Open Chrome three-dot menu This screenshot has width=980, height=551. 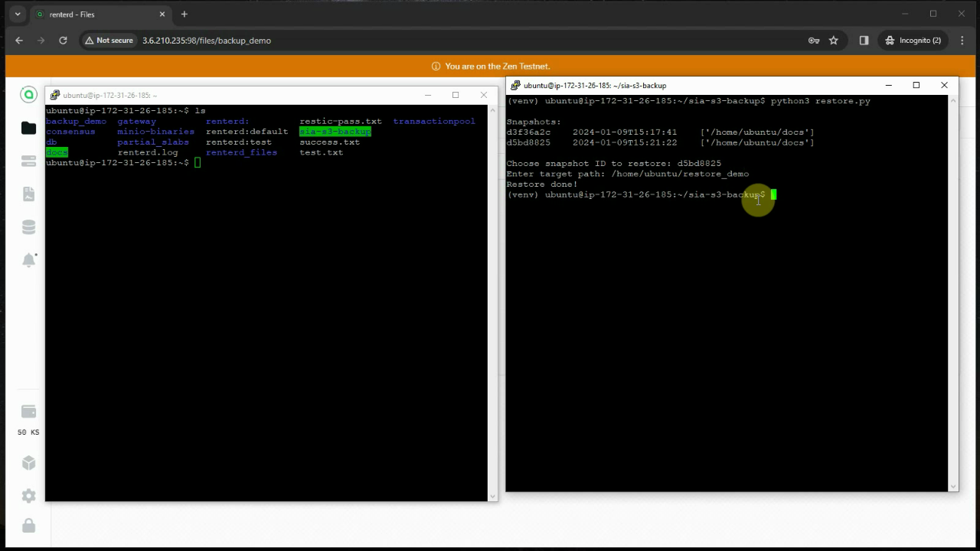pyautogui.click(x=962, y=41)
